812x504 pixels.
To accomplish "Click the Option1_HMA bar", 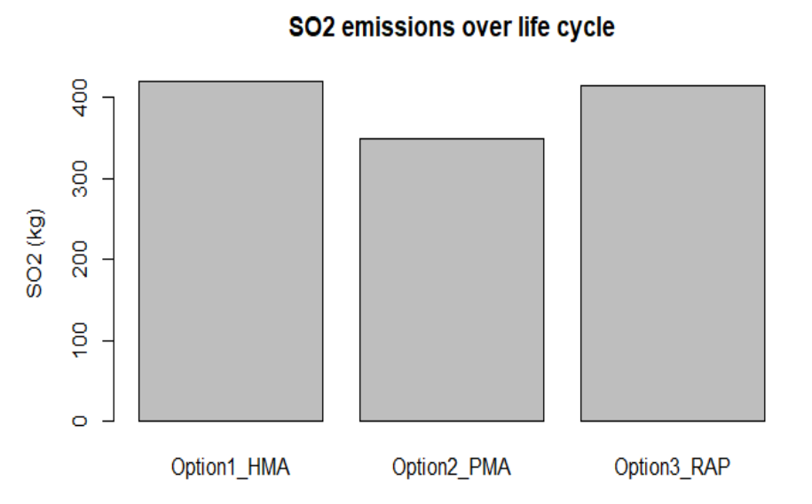I will pyautogui.click(x=231, y=251).
